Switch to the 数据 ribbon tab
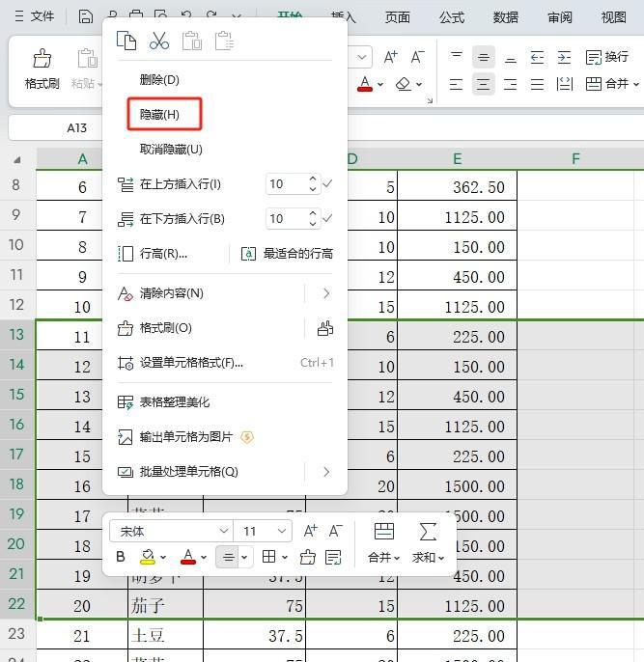644x662 pixels. [506, 17]
